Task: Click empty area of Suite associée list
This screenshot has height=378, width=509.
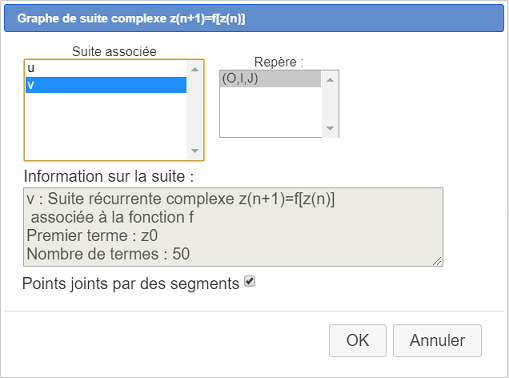Action: (x=106, y=126)
